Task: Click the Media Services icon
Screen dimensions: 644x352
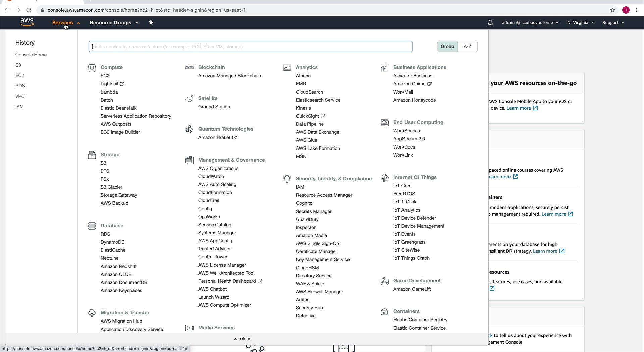Action: coord(190,328)
